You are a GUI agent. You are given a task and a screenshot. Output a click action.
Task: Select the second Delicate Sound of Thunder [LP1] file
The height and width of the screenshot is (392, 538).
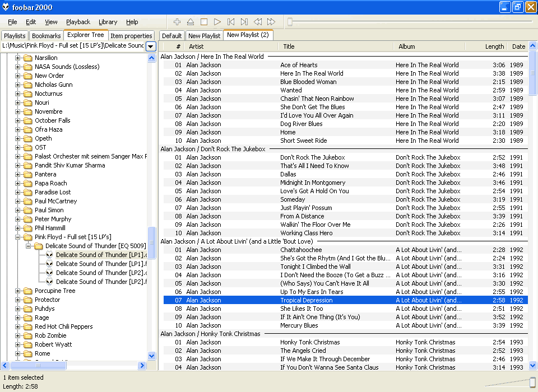point(101,264)
